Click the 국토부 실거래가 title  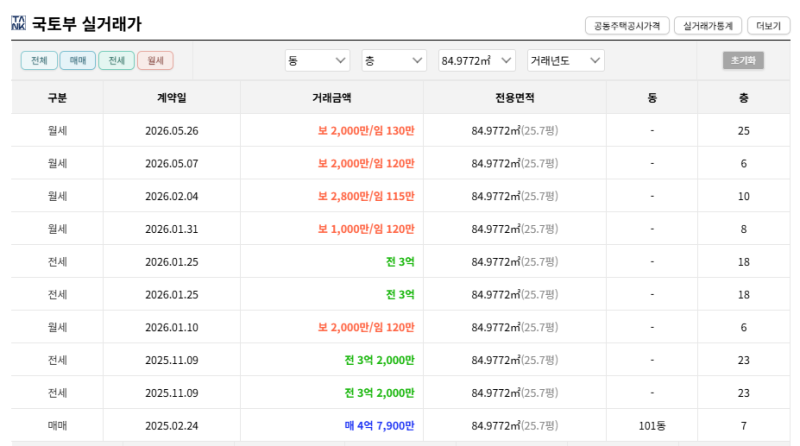click(87, 23)
